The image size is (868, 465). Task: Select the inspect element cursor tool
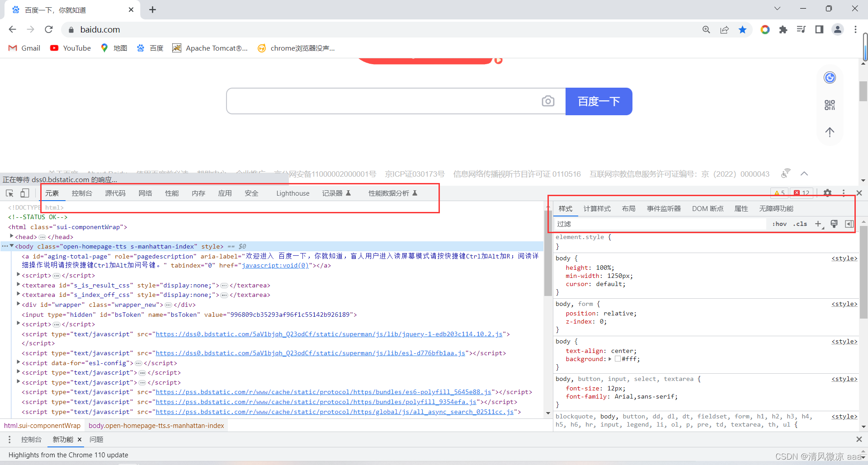click(9, 193)
